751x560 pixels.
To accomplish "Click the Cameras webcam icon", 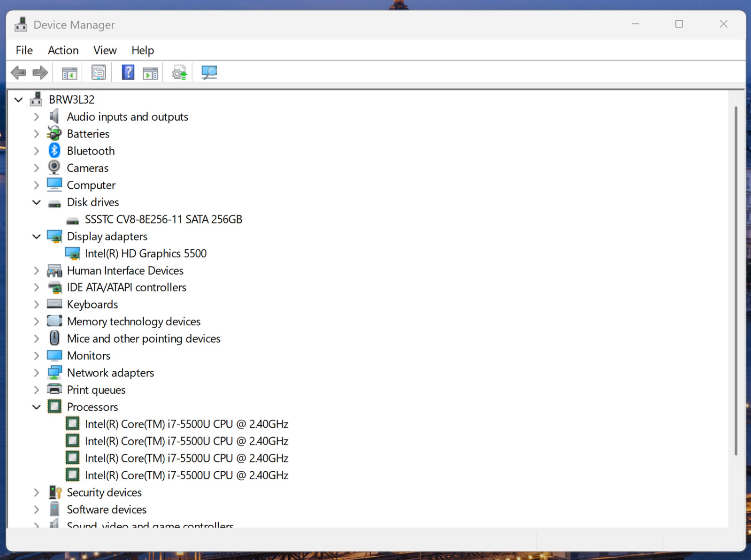I will coord(54,168).
